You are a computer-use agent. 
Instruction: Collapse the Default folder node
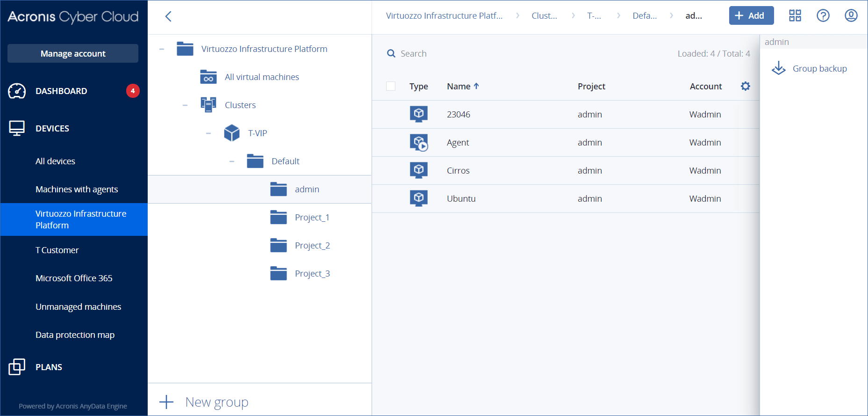click(232, 161)
